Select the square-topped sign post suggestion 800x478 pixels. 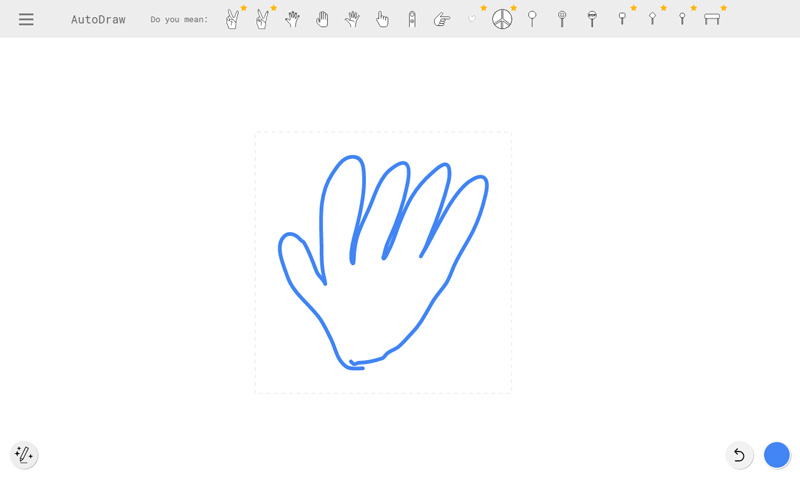[622, 18]
